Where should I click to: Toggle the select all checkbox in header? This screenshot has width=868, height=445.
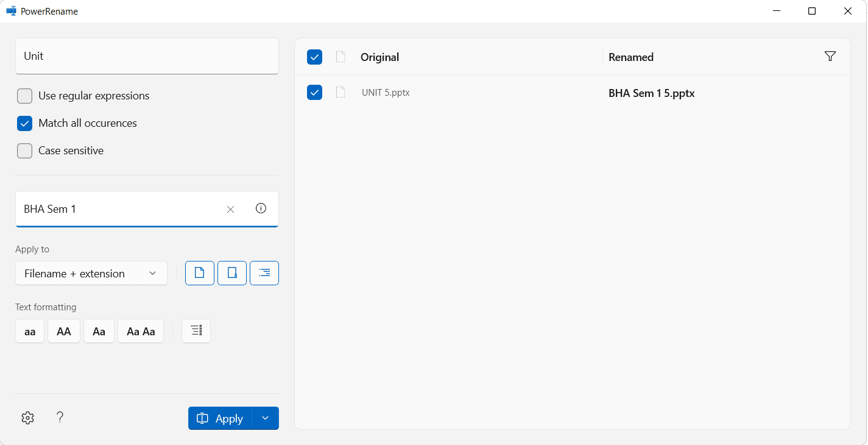click(x=314, y=57)
